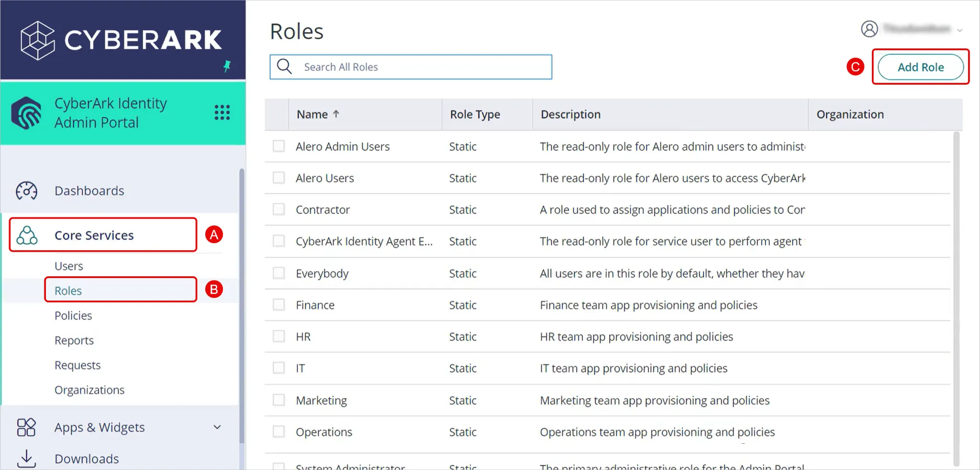This screenshot has width=980, height=470.
Task: Open the Everybody role
Action: tap(322, 273)
